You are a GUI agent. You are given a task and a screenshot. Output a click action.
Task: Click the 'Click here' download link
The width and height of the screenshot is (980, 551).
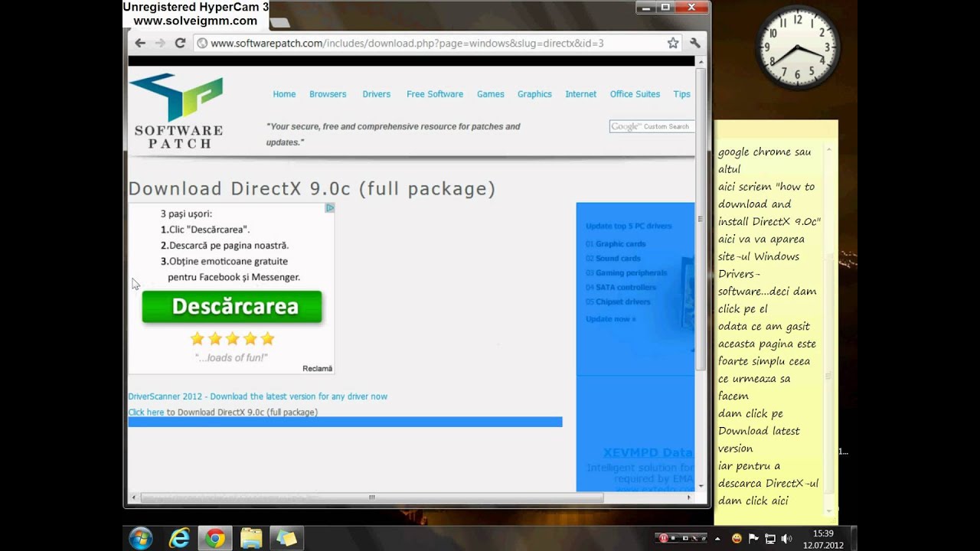(146, 412)
